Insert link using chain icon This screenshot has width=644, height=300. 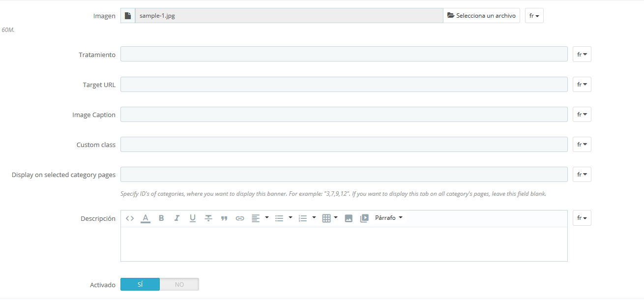tap(240, 218)
